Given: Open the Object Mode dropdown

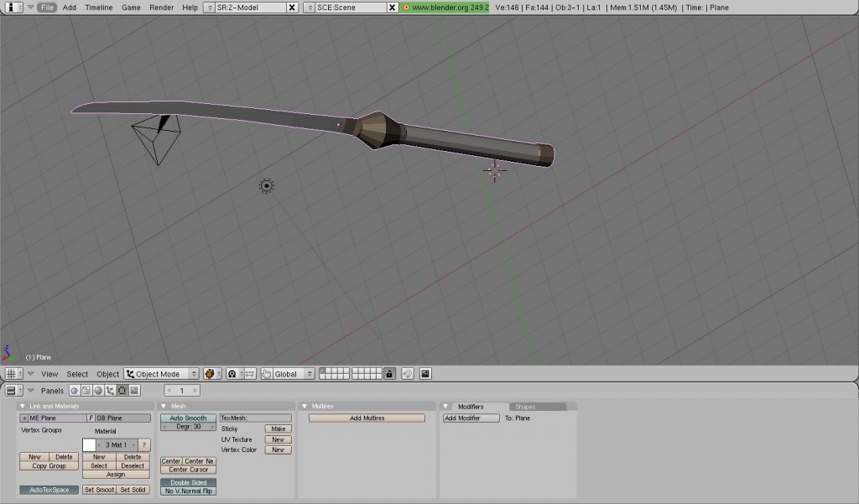Looking at the screenshot, I should point(162,374).
